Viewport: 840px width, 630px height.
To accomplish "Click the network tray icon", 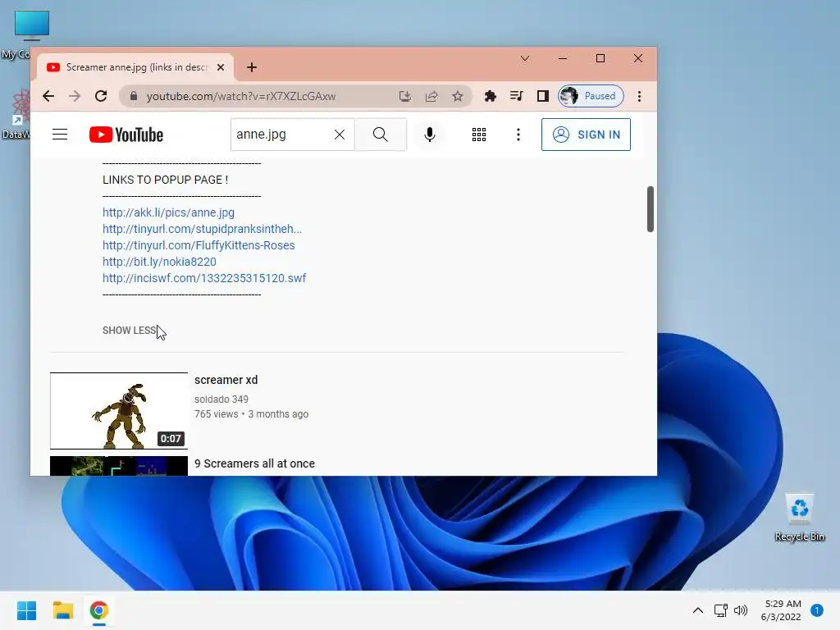I will pyautogui.click(x=720, y=610).
